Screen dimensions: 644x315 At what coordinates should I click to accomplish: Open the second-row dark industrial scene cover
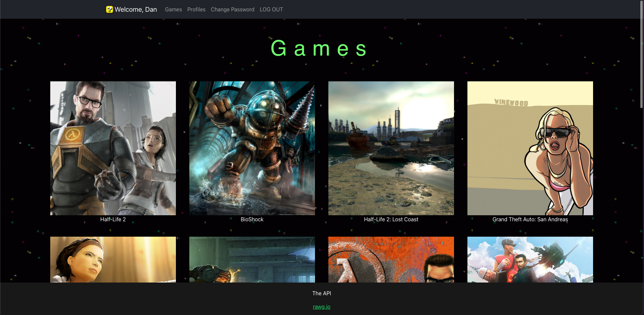point(252,259)
